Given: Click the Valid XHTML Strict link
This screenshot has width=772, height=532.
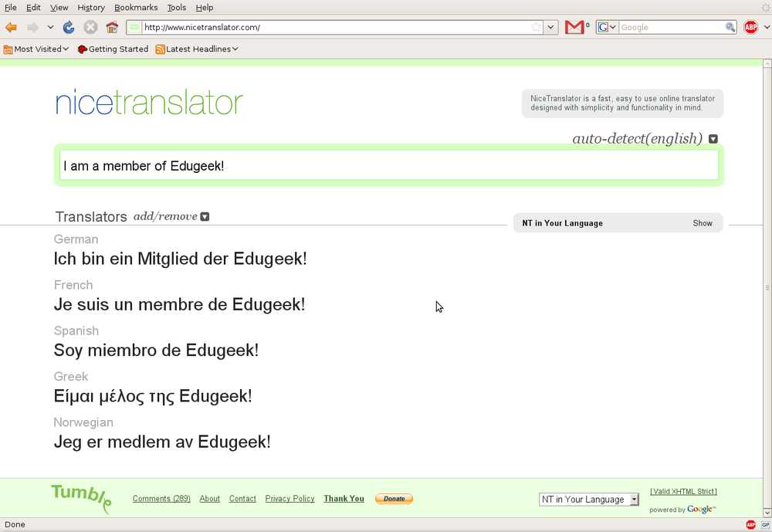Looking at the screenshot, I should point(683,492).
